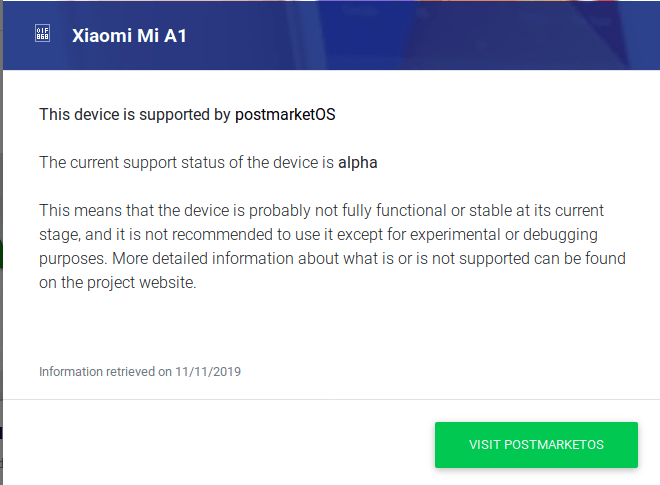The height and width of the screenshot is (485, 660).
Task: Click the words 'project website' in paragraph
Action: 141,282
